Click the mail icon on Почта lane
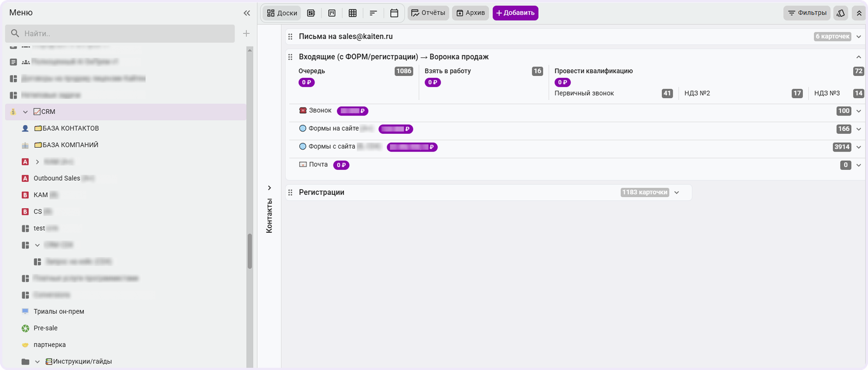The height and width of the screenshot is (370, 868). click(303, 165)
